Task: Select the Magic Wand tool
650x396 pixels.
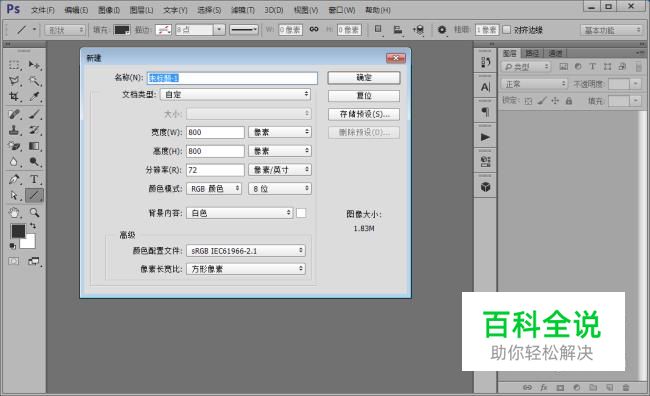Action: [34, 80]
